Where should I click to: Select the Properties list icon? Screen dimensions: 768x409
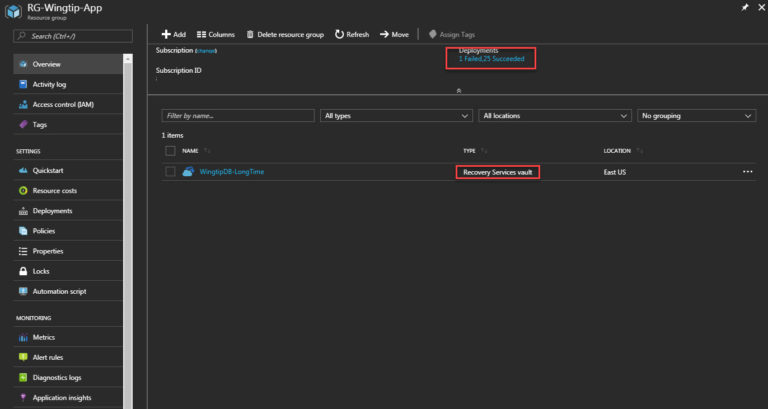point(23,251)
